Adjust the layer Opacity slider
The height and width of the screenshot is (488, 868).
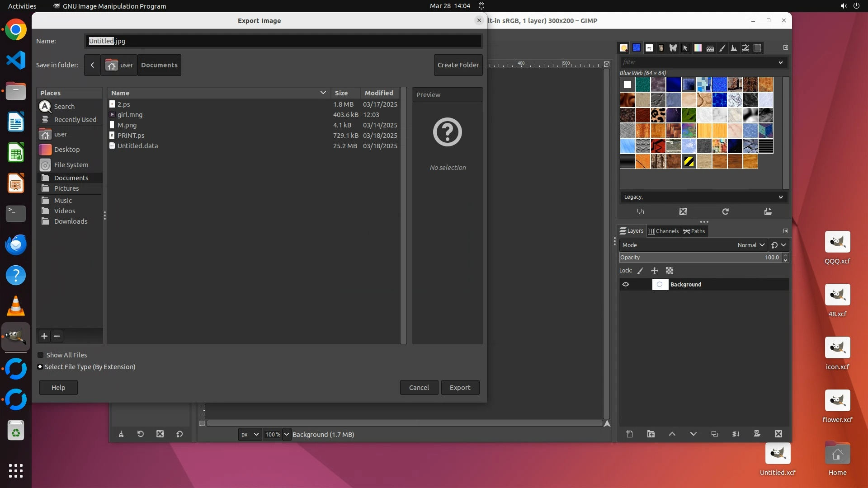coord(700,257)
